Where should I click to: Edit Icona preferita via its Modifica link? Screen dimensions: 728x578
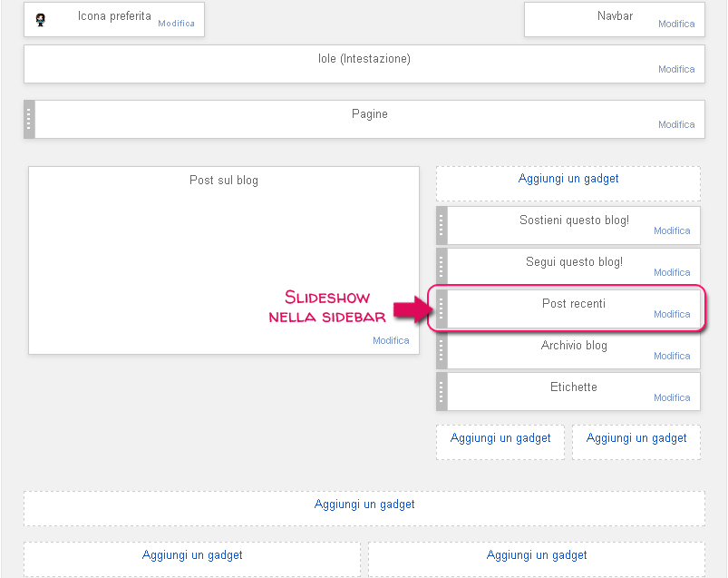click(x=176, y=24)
